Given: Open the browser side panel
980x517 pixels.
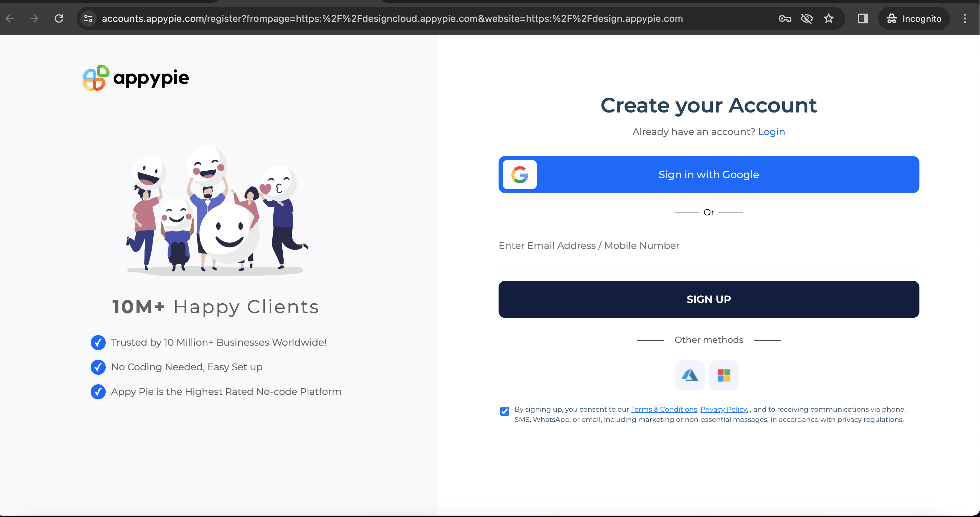Looking at the screenshot, I should 862,18.
